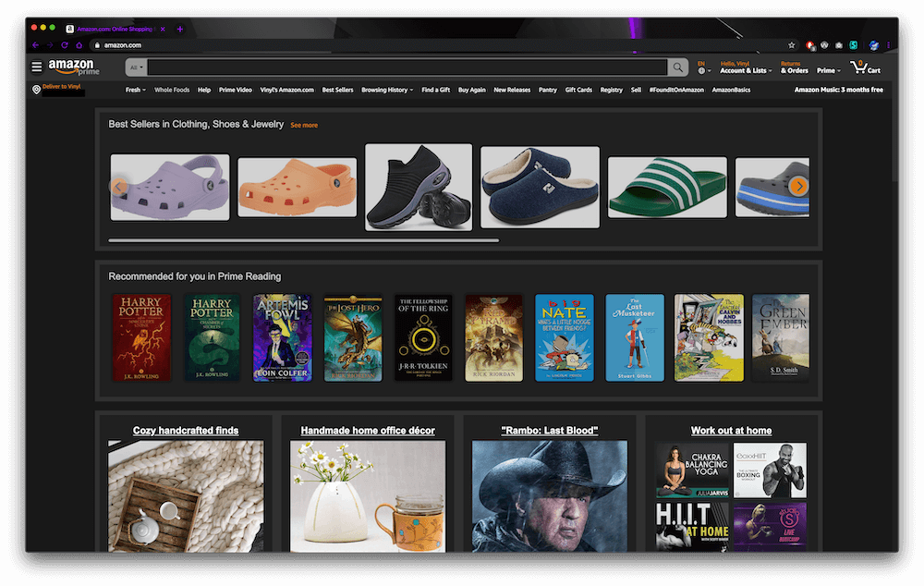Reload the page

65,44
